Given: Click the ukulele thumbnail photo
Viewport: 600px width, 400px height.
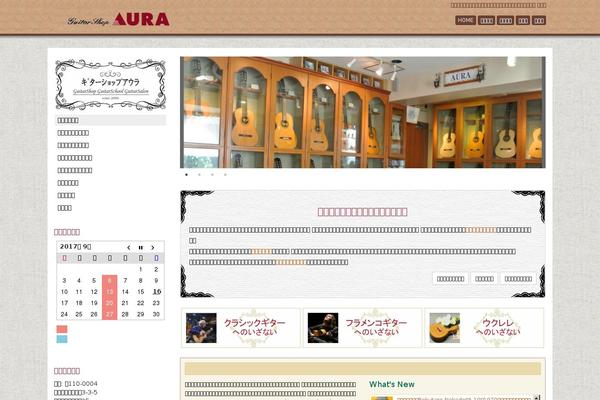Looking at the screenshot, I should click(445, 328).
